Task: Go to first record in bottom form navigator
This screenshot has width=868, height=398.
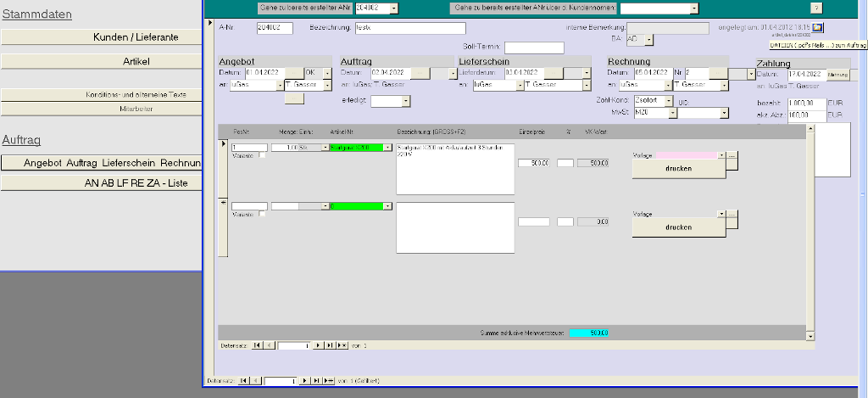Action: [244, 381]
